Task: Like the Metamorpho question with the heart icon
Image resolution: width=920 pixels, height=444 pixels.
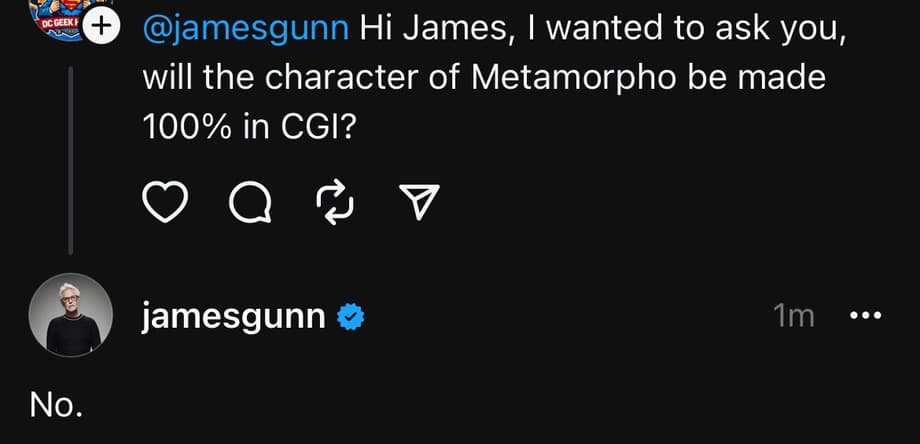Action: [x=168, y=203]
